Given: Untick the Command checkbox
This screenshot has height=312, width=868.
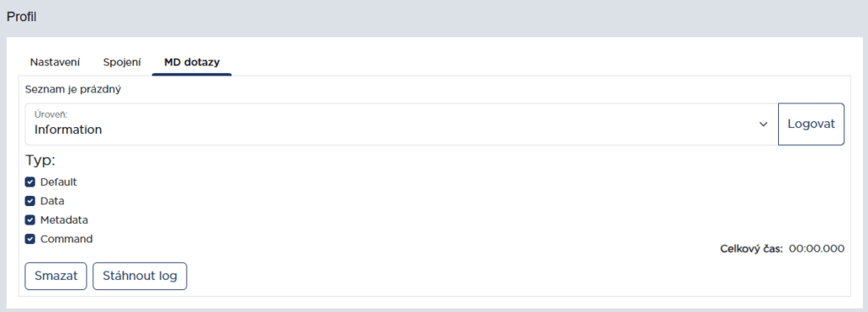Looking at the screenshot, I should click(30, 240).
